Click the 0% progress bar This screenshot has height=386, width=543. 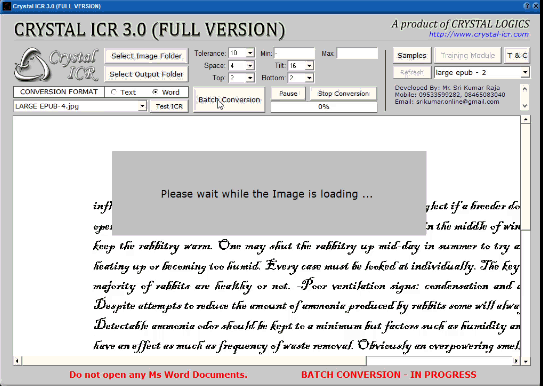pos(323,107)
